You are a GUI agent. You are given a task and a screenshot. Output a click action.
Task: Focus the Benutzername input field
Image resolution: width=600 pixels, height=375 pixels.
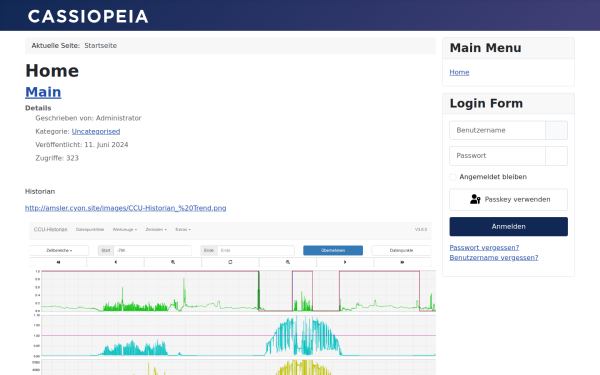pyautogui.click(x=497, y=130)
